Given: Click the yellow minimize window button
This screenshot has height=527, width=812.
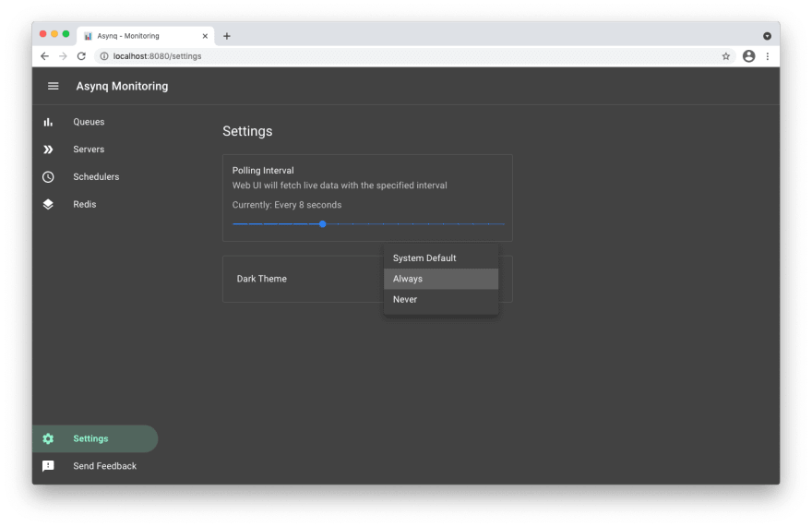Looking at the screenshot, I should (x=54, y=34).
